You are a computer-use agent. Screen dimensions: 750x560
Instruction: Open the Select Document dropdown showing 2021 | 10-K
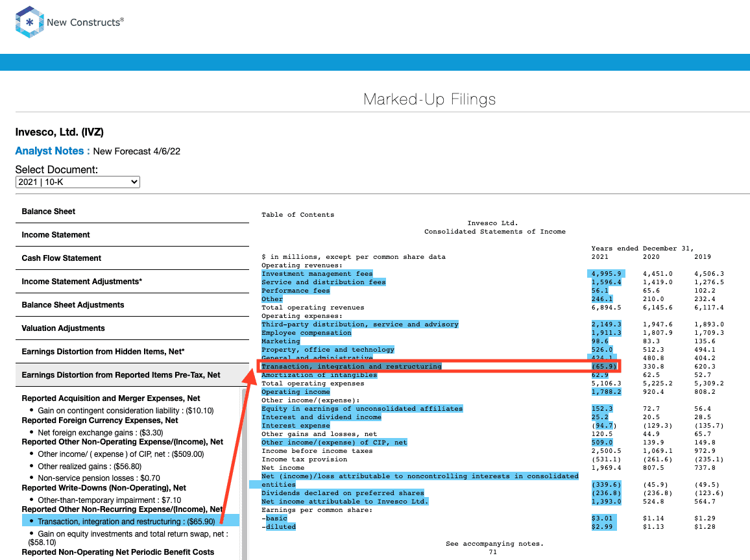(77, 182)
